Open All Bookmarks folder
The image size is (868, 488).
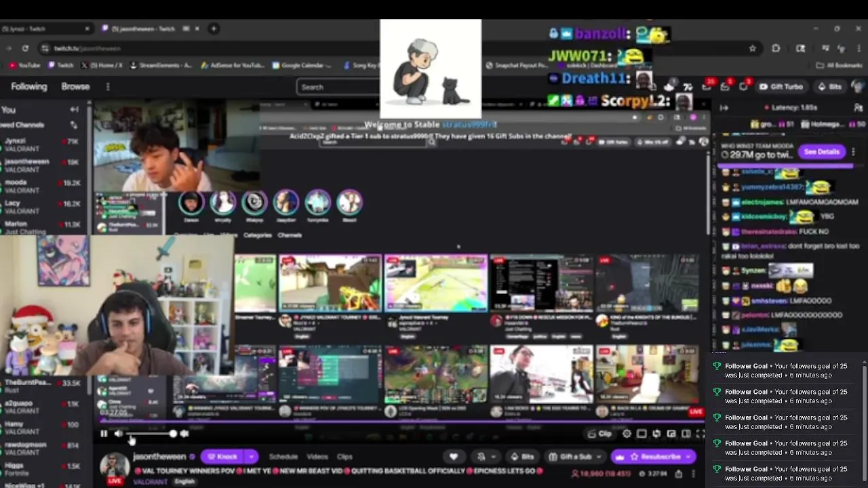coord(840,66)
